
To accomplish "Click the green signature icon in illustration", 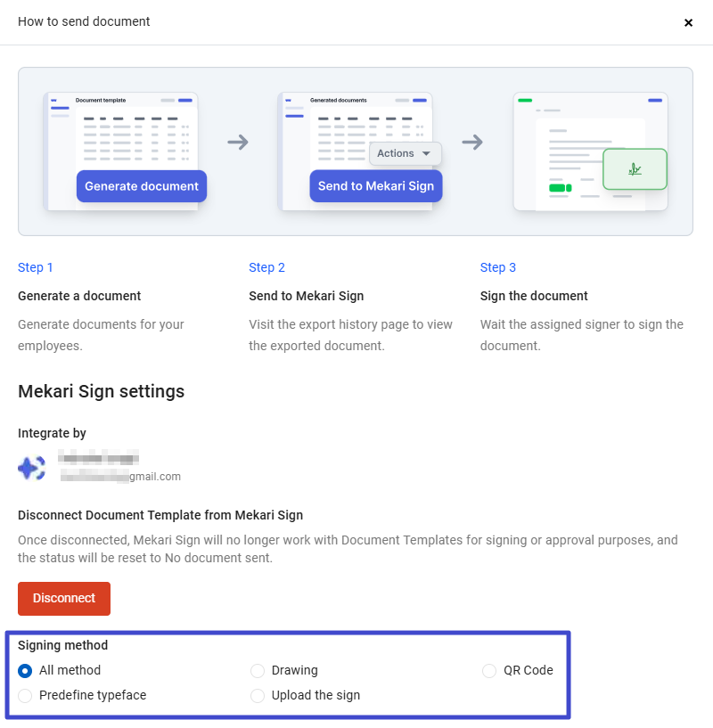I will click(635, 168).
